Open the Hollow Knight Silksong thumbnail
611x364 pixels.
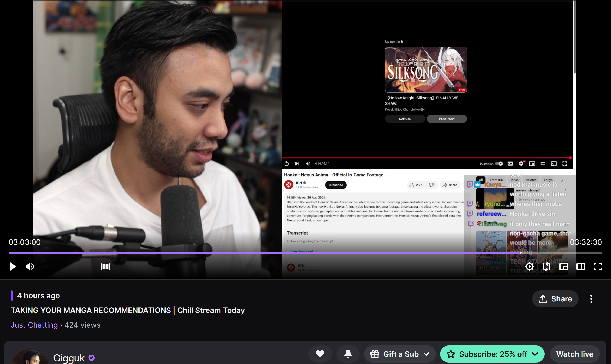point(426,69)
